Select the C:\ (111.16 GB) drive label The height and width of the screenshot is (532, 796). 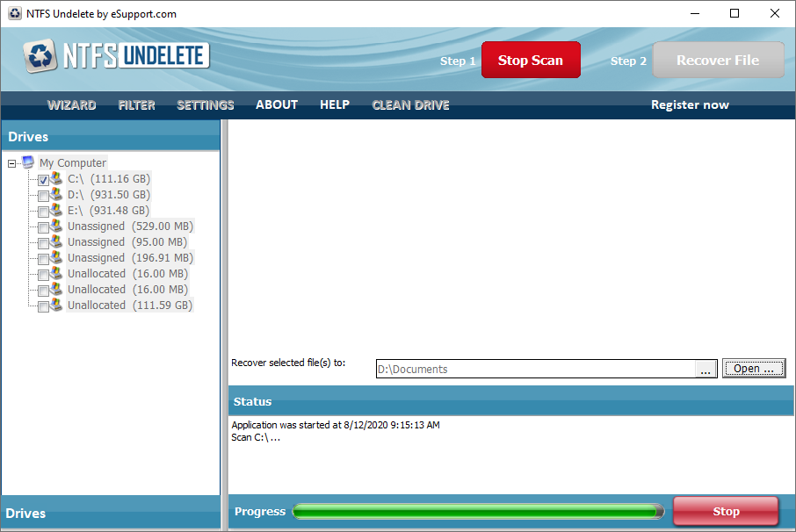click(109, 178)
